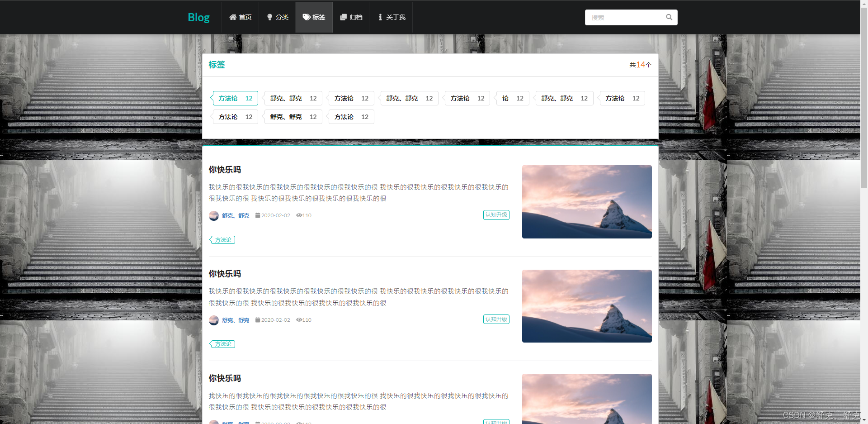868x424 pixels.
Task: Open the 首页 home menu item
Action: pyautogui.click(x=240, y=17)
